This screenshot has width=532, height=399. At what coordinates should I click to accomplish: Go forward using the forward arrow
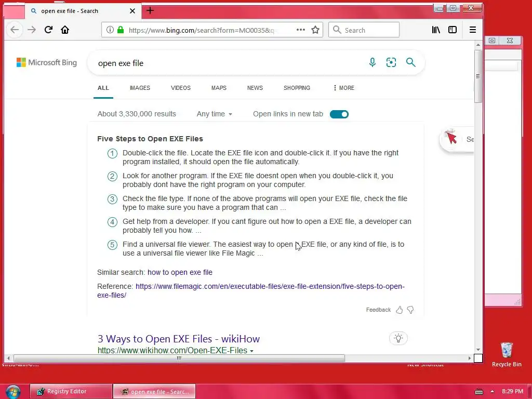[32, 30]
